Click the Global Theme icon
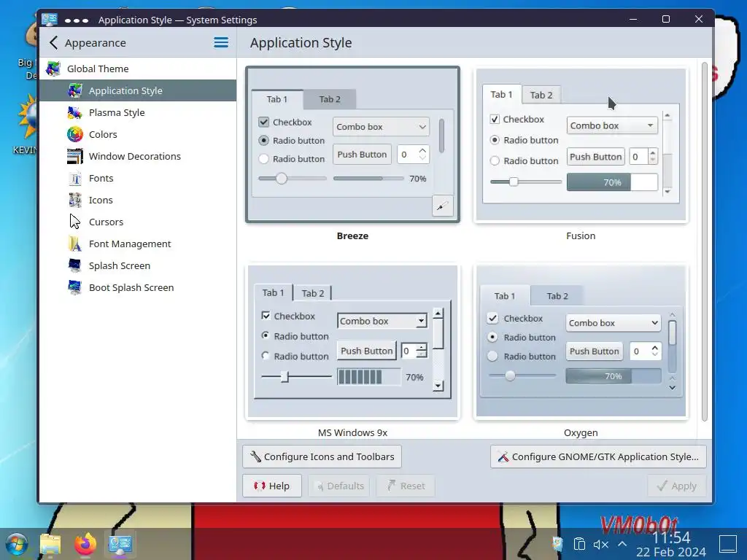 [53, 69]
